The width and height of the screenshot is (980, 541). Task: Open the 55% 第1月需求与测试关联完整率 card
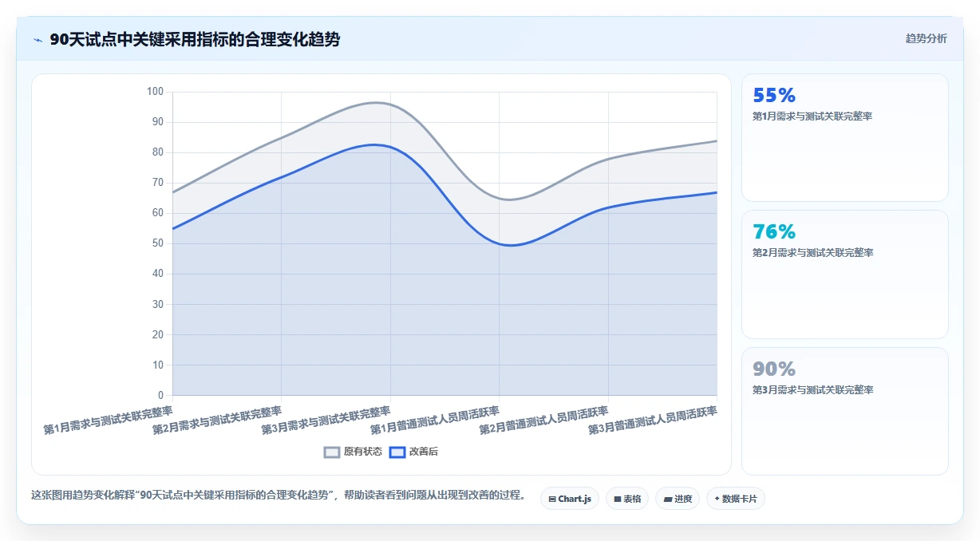click(x=845, y=137)
